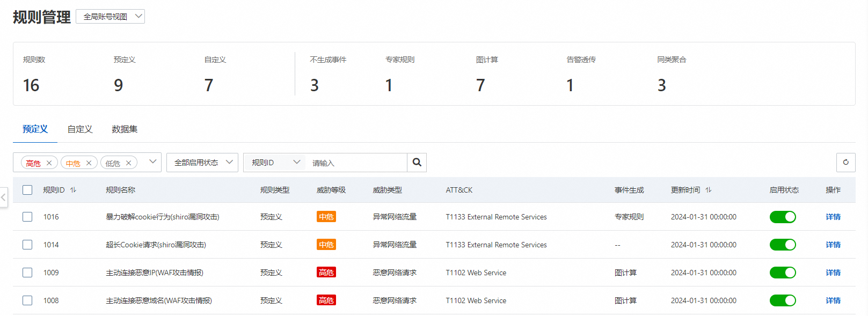Check the select-all header checkbox

pyautogui.click(x=27, y=190)
